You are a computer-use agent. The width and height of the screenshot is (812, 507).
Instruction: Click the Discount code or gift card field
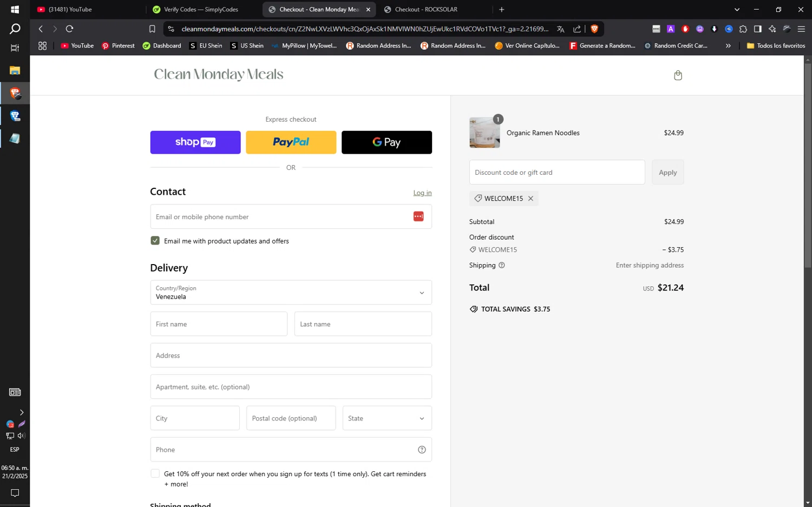pos(557,172)
